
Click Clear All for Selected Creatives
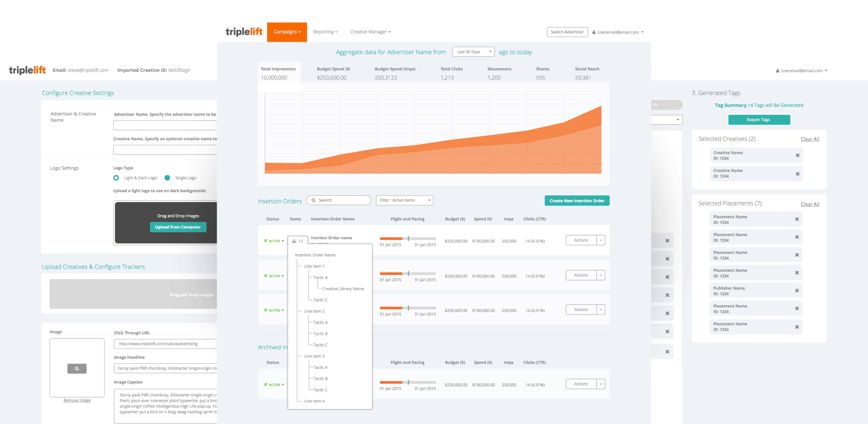click(x=810, y=139)
